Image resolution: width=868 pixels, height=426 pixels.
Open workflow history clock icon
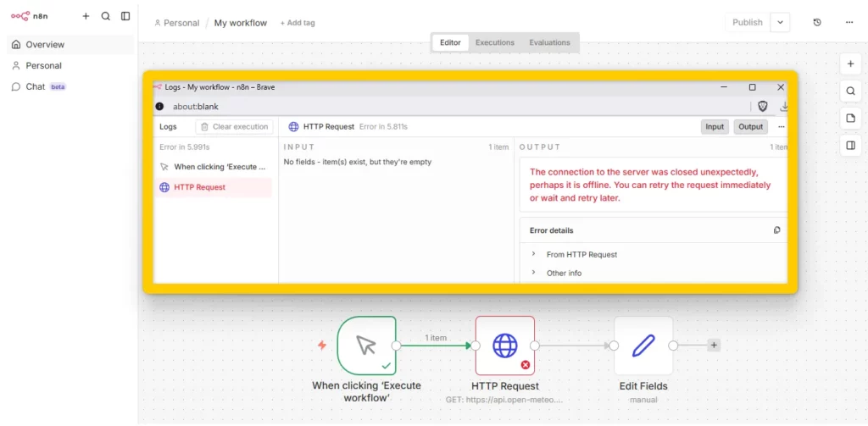pos(817,22)
